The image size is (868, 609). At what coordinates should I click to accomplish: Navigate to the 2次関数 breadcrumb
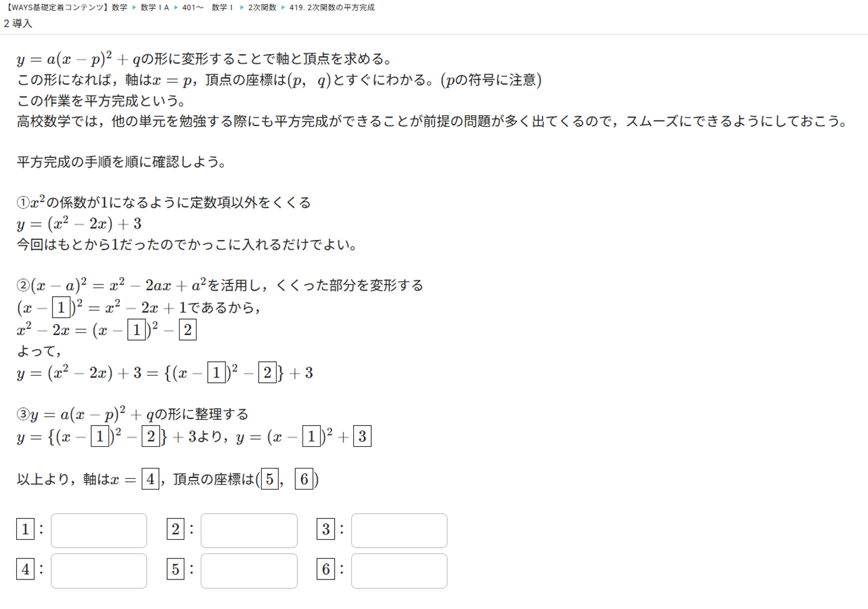click(x=262, y=8)
